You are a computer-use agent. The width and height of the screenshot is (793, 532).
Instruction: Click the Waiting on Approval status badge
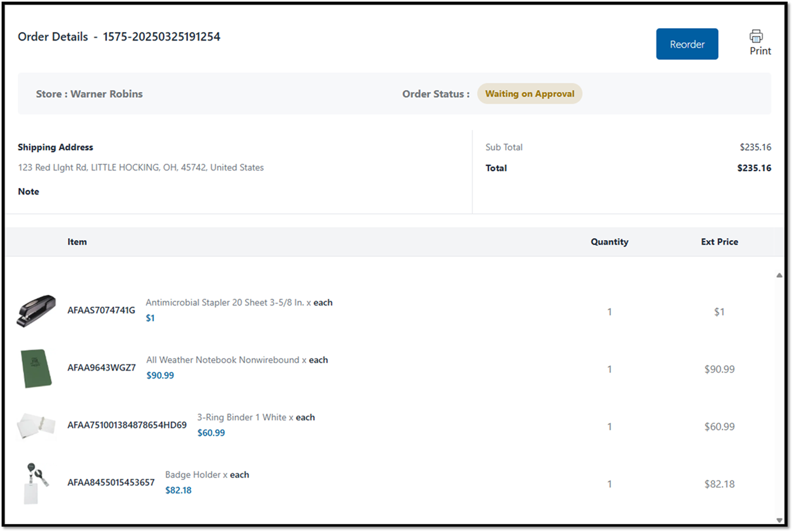pyautogui.click(x=529, y=94)
